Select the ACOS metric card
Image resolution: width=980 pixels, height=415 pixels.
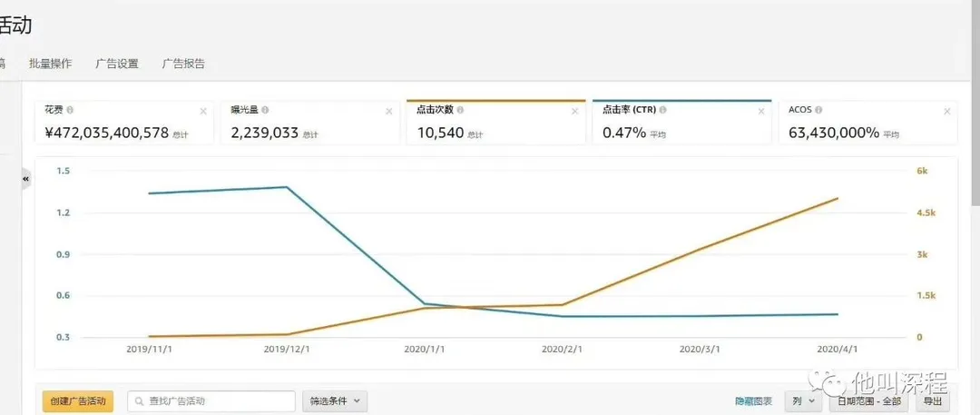coord(868,123)
